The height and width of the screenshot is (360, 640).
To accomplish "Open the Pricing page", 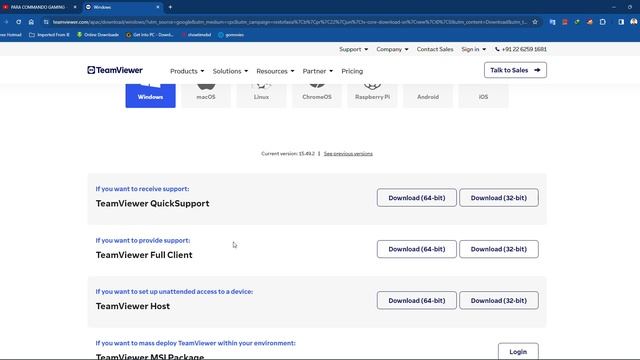I will (x=352, y=71).
